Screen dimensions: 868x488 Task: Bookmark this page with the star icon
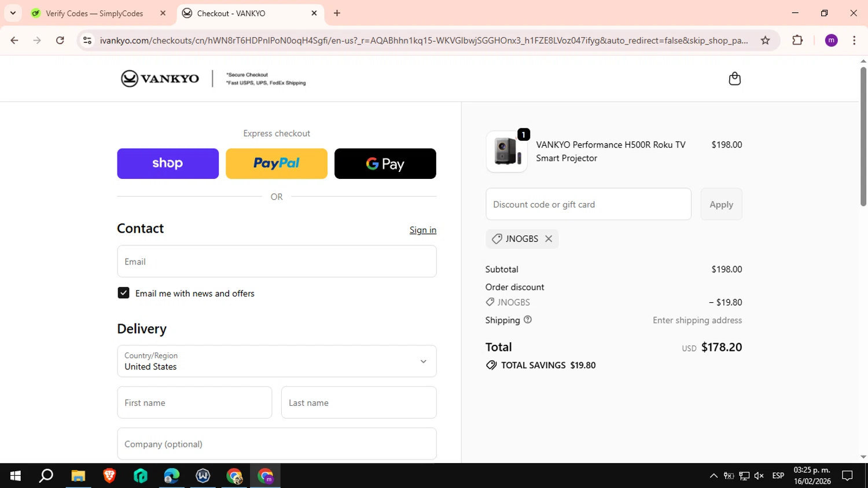(x=765, y=41)
